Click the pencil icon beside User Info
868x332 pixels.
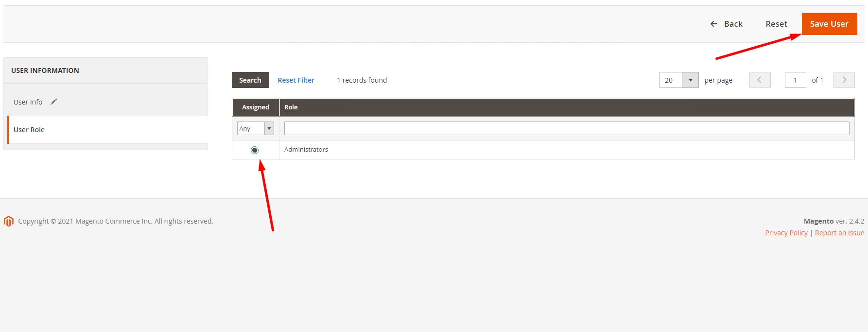[54, 102]
